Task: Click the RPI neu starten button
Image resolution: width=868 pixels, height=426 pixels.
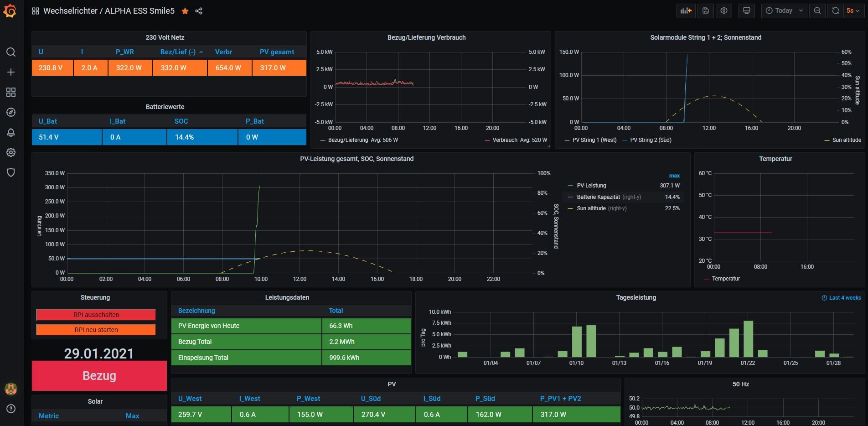Action: coord(96,330)
